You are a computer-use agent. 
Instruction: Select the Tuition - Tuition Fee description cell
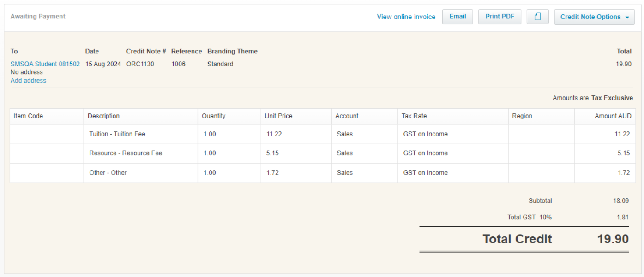tap(117, 134)
